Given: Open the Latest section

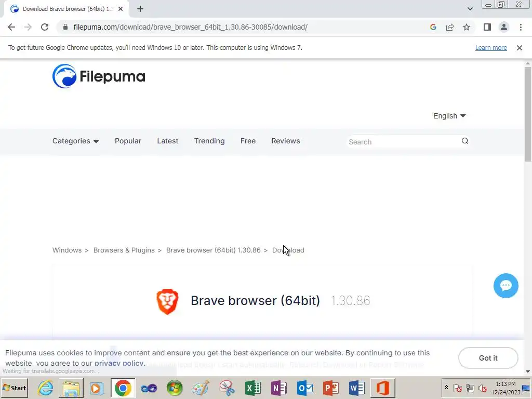Looking at the screenshot, I should pyautogui.click(x=168, y=141).
